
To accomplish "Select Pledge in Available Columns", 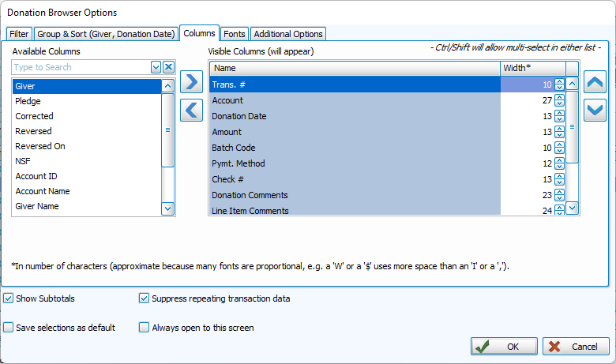I will tap(28, 101).
